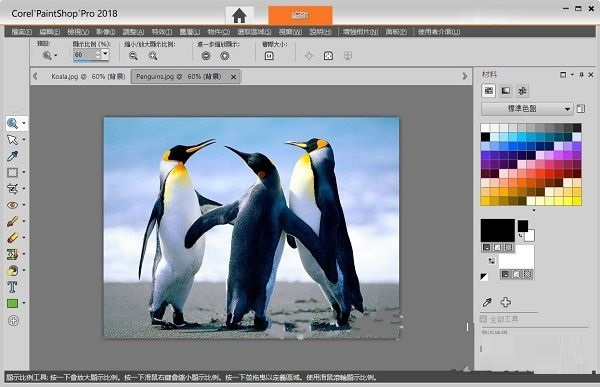
Task: Select the Text tool
Action: (12, 287)
